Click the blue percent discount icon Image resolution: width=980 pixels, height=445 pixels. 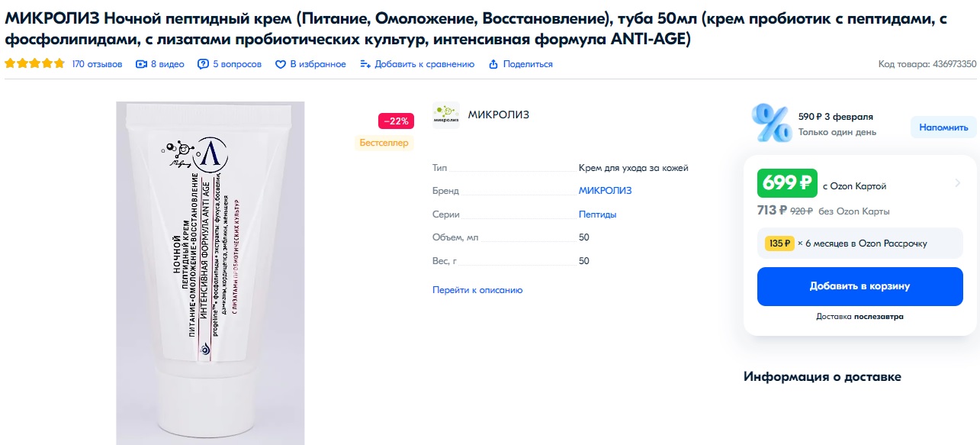[x=770, y=124]
